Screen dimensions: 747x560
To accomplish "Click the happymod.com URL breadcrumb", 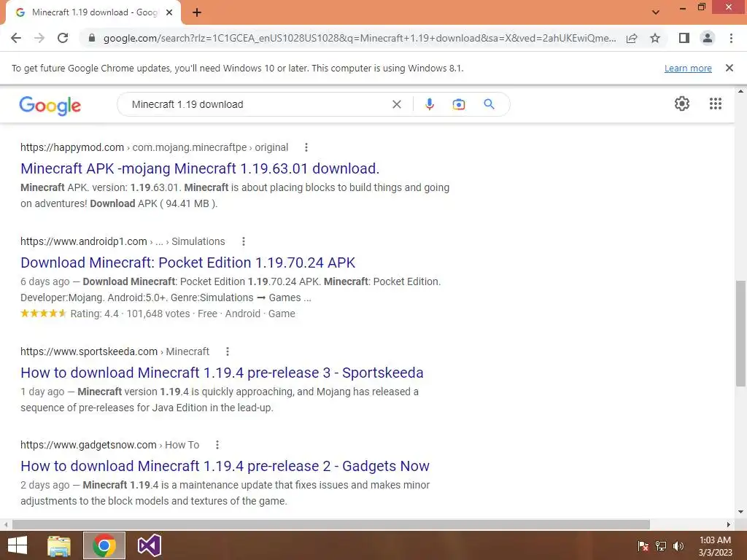I will coord(155,147).
